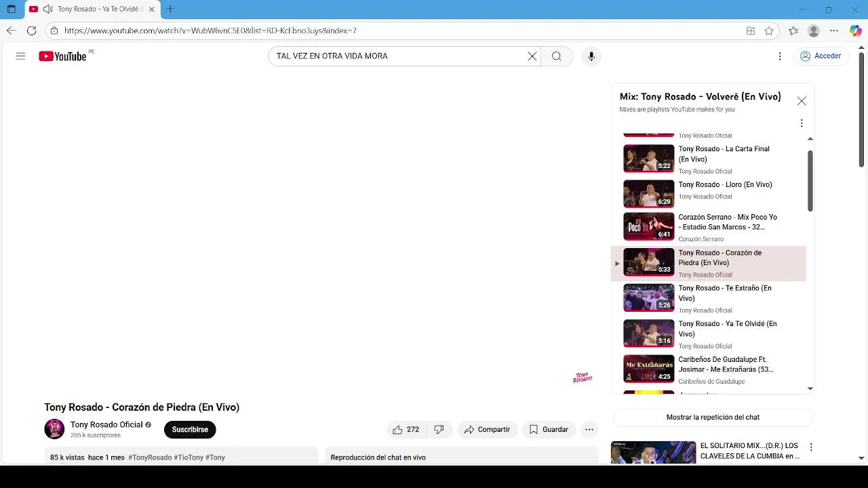Go to YouTube home via logo
The width and height of the screenshot is (868, 488).
point(62,56)
